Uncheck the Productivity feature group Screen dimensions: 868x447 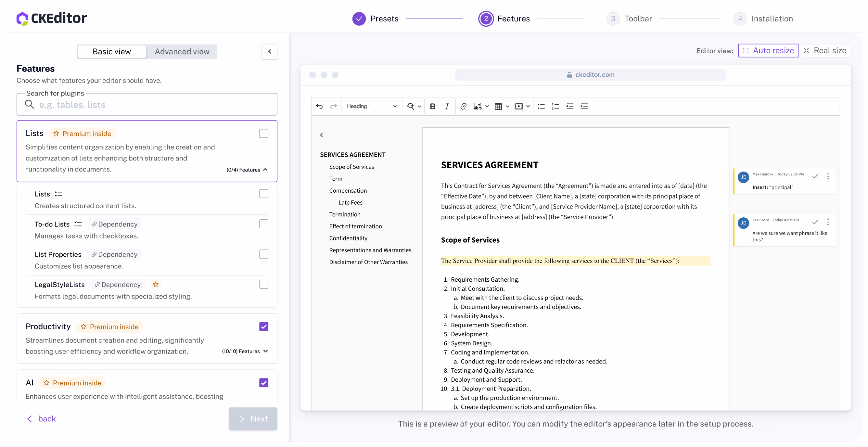click(x=263, y=326)
